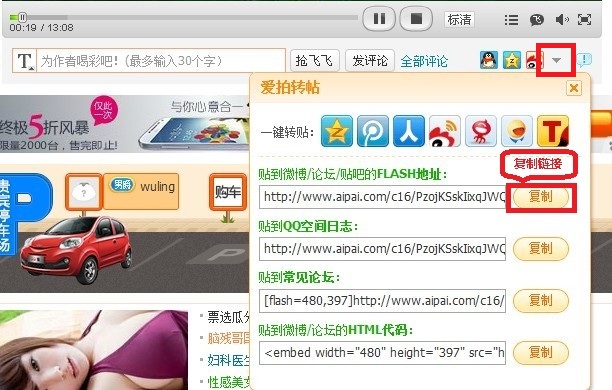The height and width of the screenshot is (390, 612).
Task: Pause the video playback
Action: (x=379, y=18)
